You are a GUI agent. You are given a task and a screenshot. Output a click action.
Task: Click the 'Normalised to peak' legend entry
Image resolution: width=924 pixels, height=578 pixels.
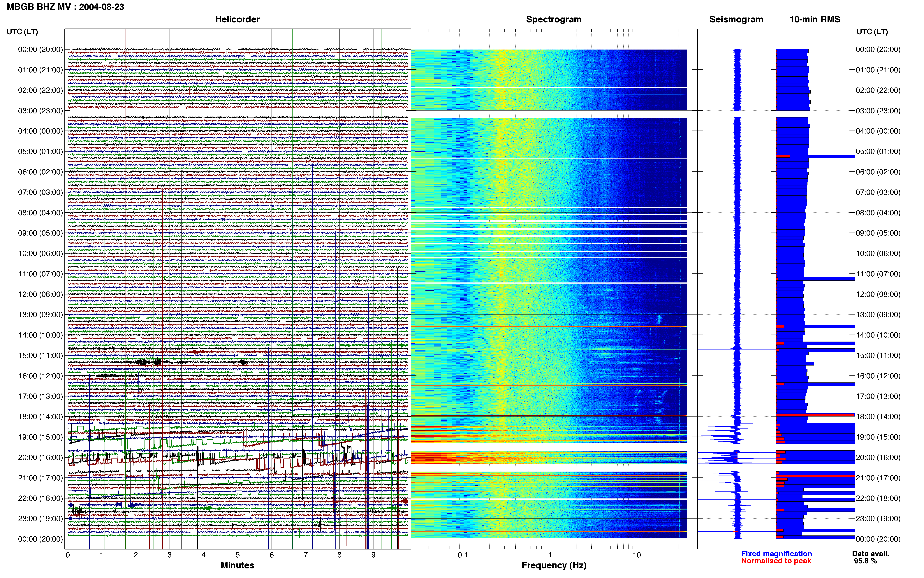click(776, 561)
